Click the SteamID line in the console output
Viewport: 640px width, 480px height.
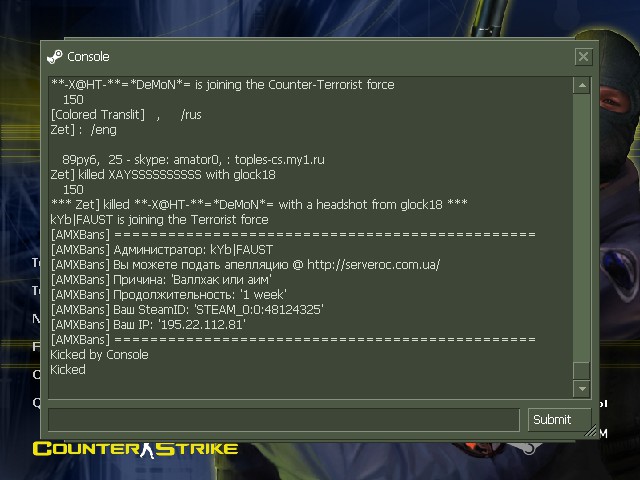point(187,310)
